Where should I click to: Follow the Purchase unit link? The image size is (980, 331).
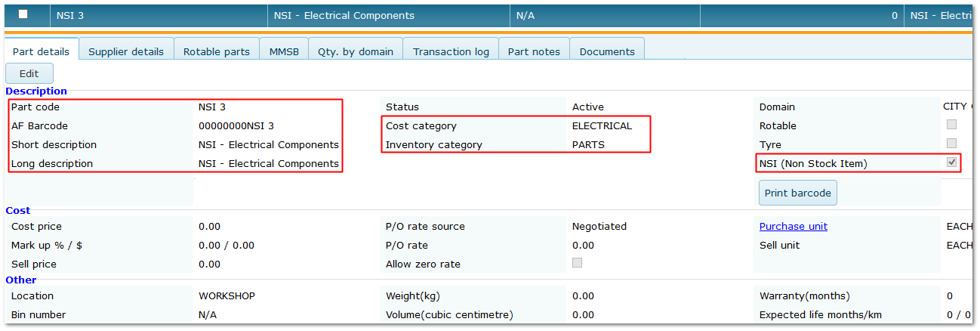(x=793, y=226)
